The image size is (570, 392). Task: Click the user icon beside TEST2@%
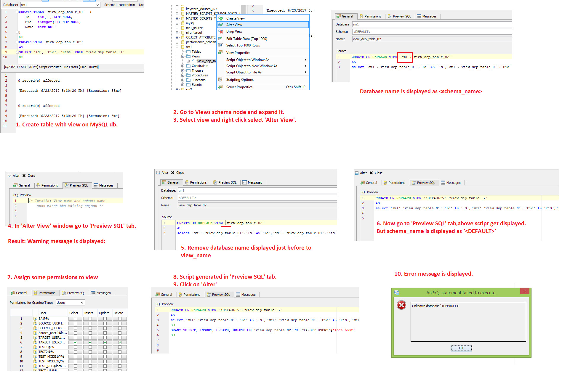35,352
